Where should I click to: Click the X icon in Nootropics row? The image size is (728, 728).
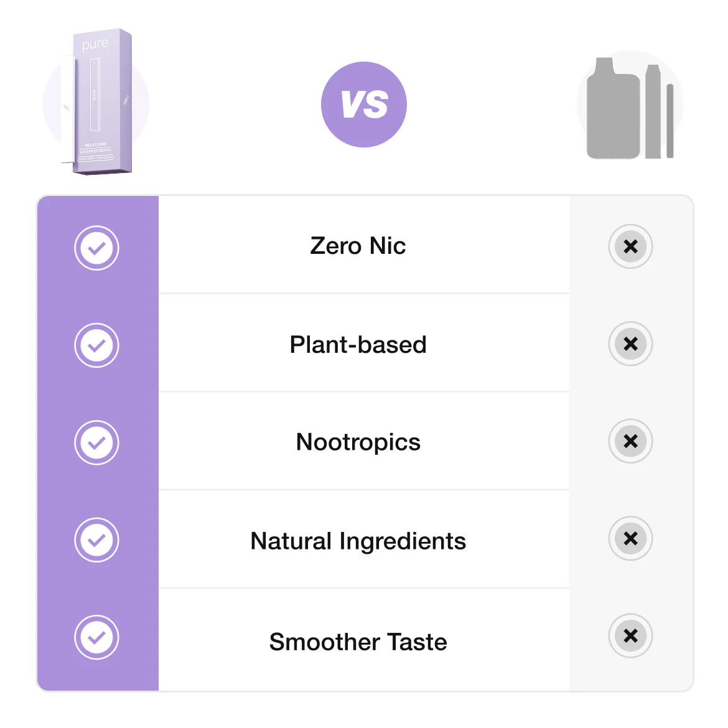pyautogui.click(x=630, y=441)
